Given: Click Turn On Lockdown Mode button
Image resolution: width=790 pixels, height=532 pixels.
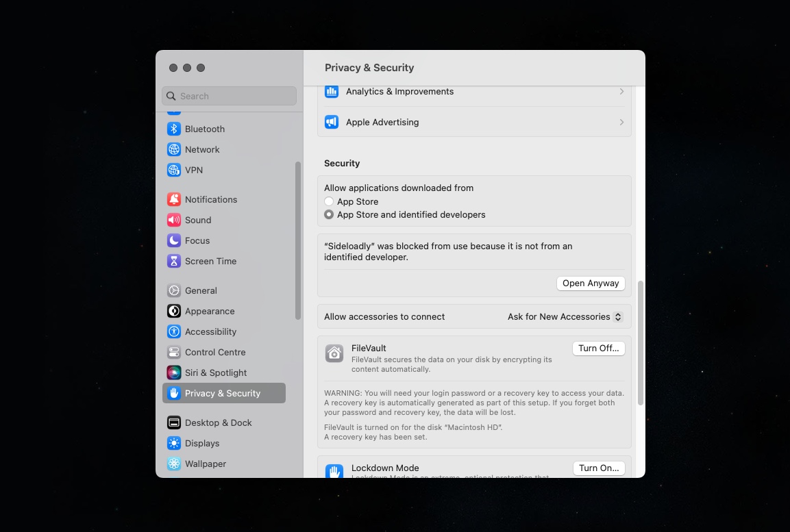Looking at the screenshot, I should [599, 468].
